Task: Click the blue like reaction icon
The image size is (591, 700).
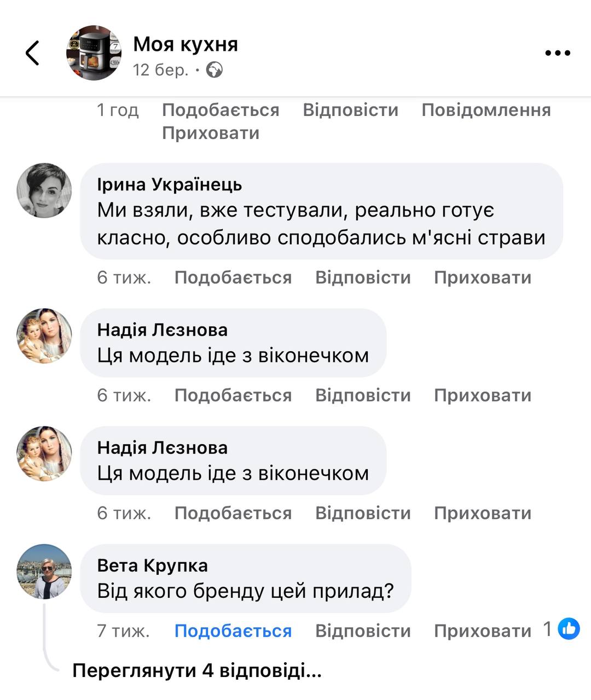Action: pyautogui.click(x=569, y=629)
